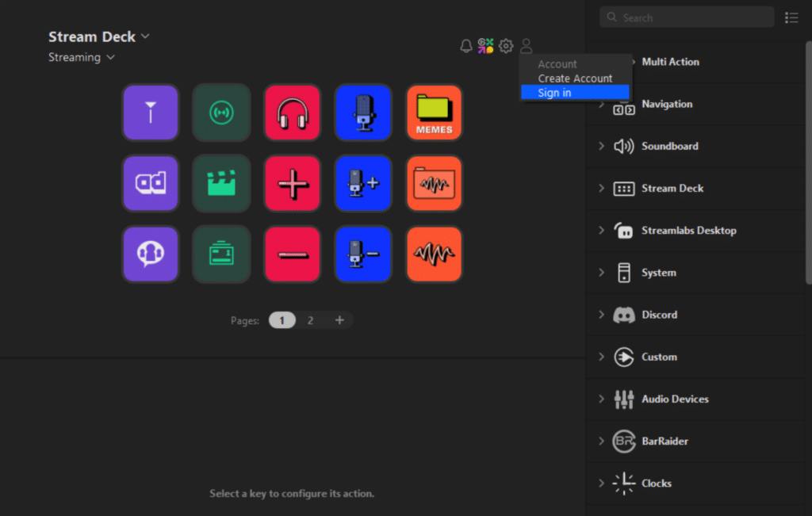Select the orange soundwave key
The height and width of the screenshot is (516, 812).
(x=434, y=254)
